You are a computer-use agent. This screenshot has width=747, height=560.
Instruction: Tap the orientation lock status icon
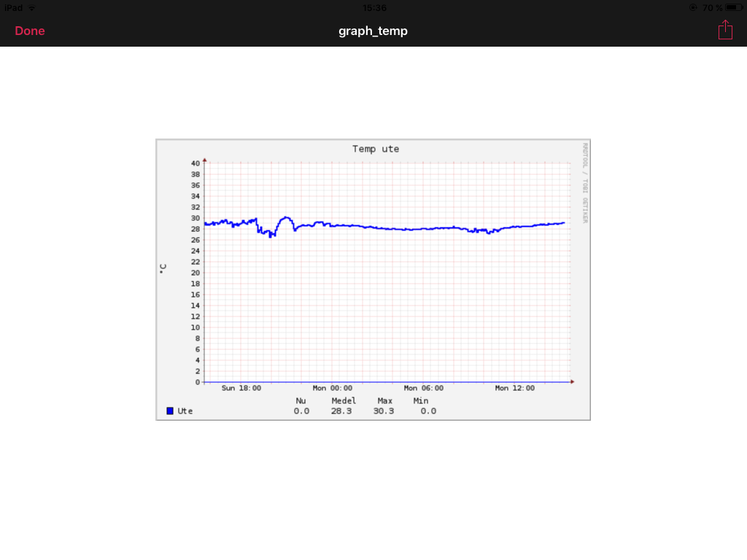point(692,7)
